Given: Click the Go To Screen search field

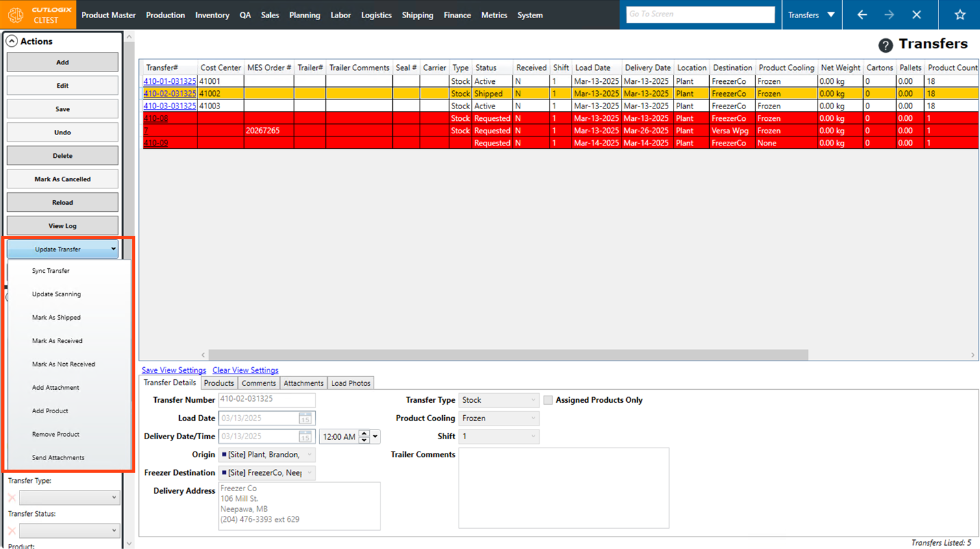Looking at the screenshot, I should point(699,14).
